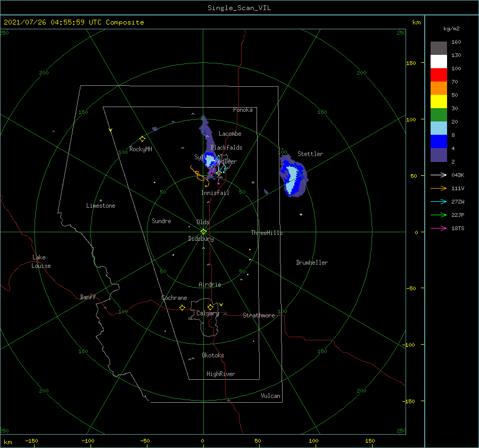
Task: Click the radar-site diamond at the map center
Action: point(203,232)
